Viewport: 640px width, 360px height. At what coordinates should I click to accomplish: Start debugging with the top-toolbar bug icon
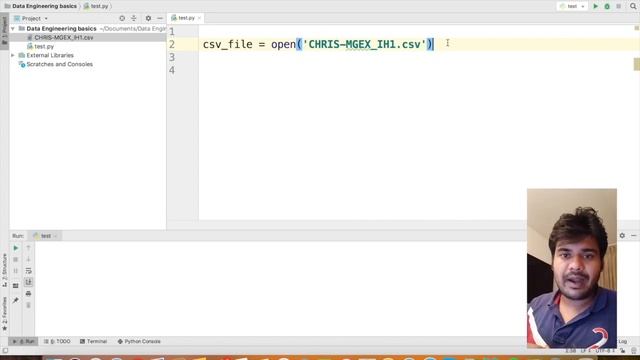607,6
